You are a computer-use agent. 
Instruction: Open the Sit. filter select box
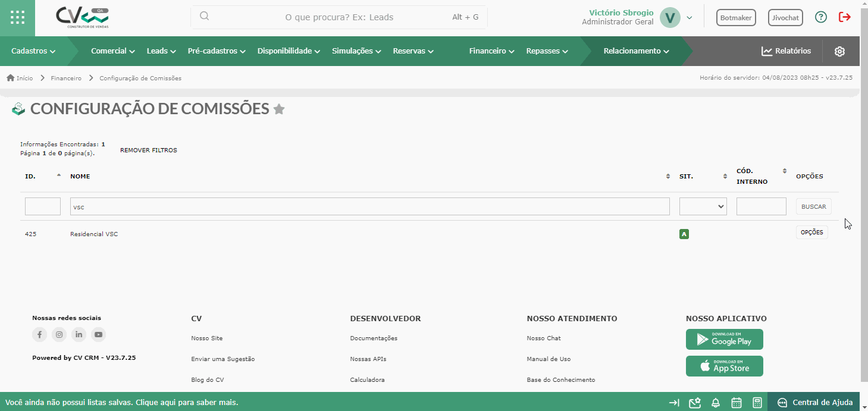click(x=703, y=206)
